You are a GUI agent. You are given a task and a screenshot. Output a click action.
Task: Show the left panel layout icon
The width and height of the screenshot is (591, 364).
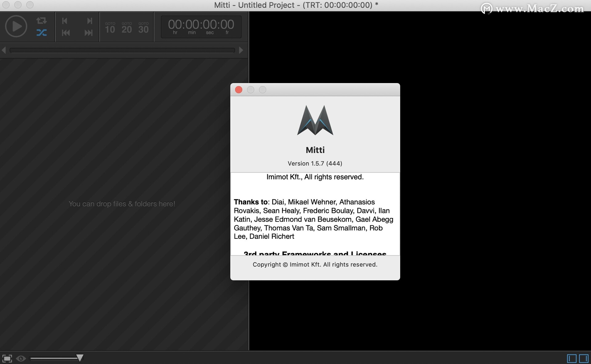point(572,358)
